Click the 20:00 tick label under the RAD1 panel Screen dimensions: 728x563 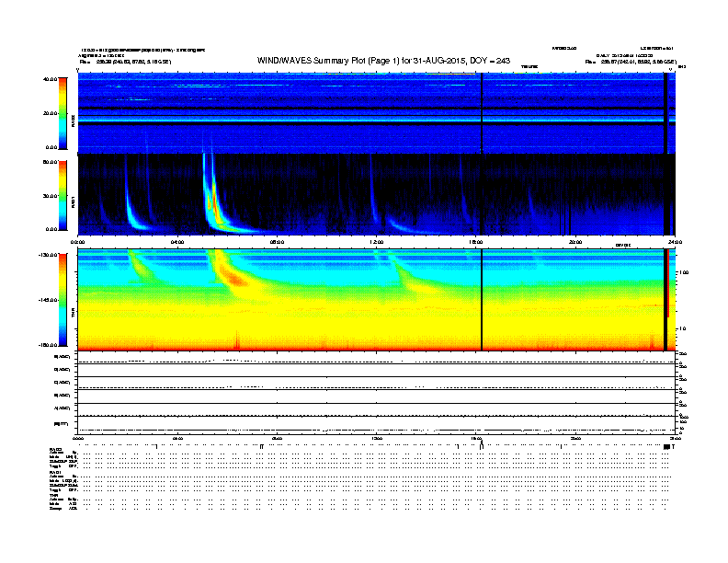(575, 242)
